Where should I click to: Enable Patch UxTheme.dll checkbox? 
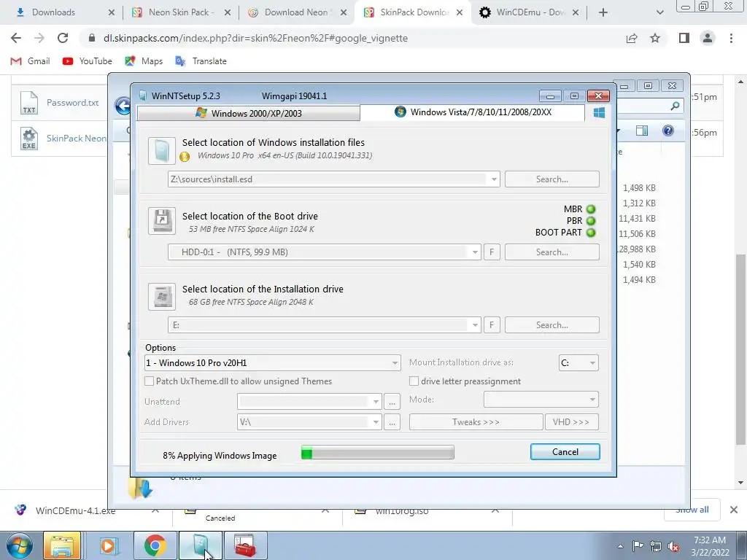tap(149, 381)
